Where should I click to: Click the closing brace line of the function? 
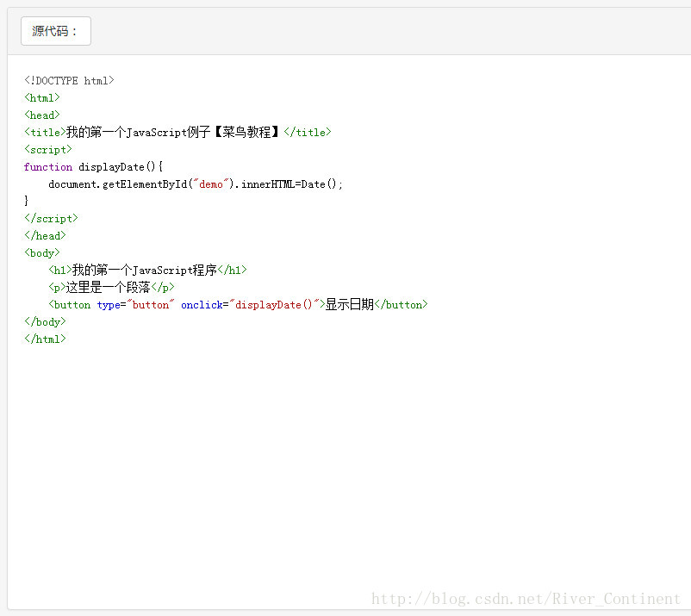pyautogui.click(x=27, y=201)
